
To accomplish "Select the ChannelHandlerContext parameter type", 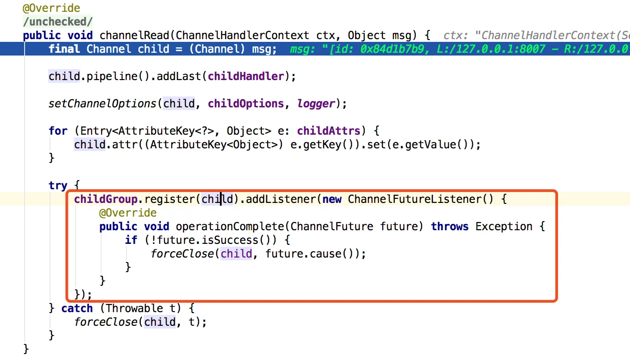I will [243, 35].
